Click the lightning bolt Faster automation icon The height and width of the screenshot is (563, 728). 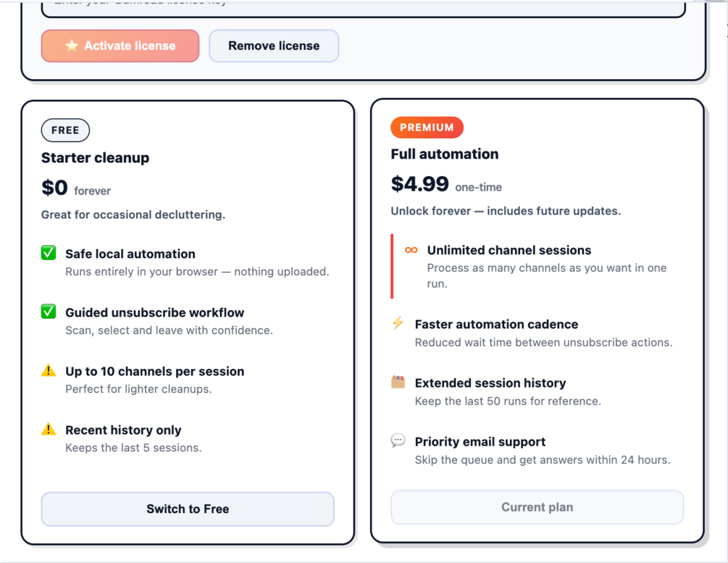pos(398,323)
